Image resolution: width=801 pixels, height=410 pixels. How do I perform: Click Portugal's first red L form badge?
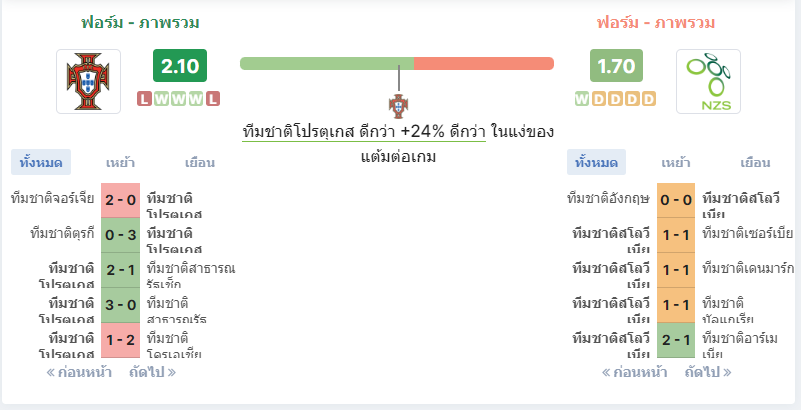[145, 99]
